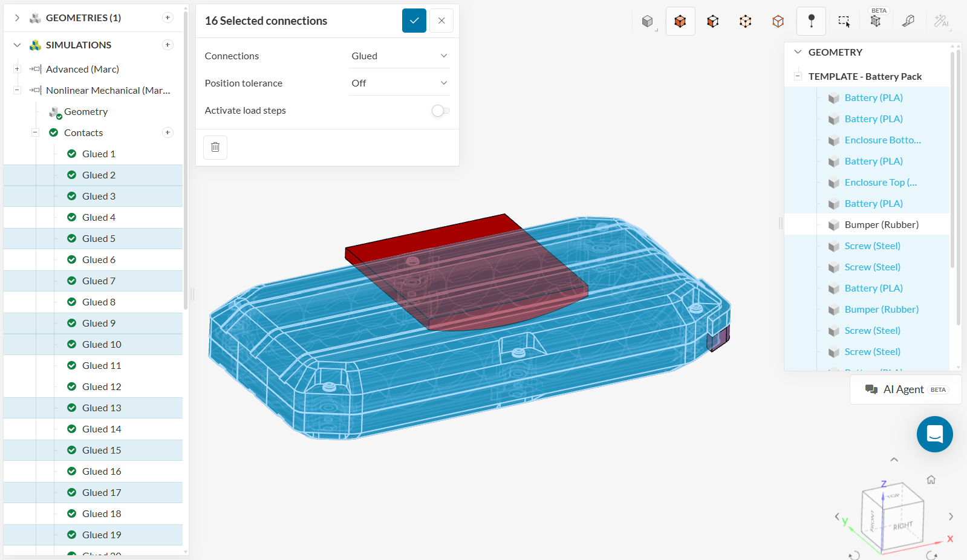Click the home view icon near orientation cube

coord(931,480)
